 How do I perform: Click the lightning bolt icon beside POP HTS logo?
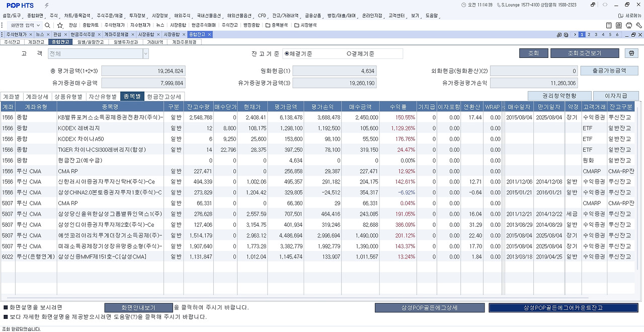click(47, 5)
